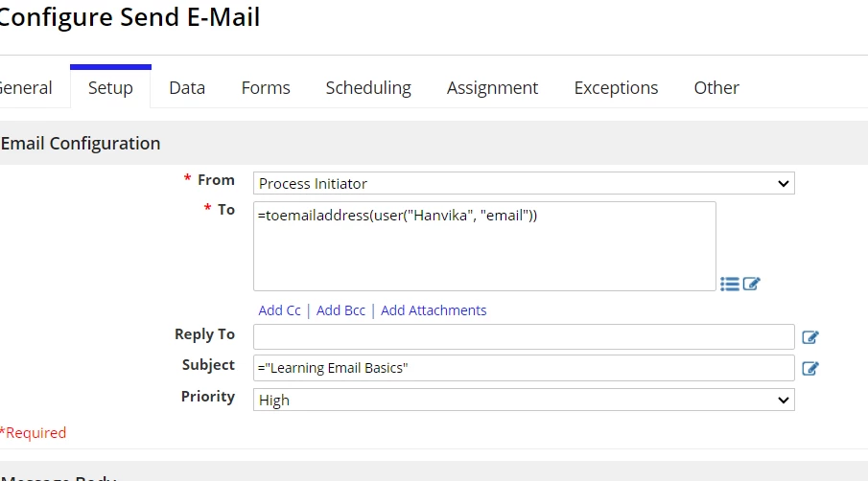The width and height of the screenshot is (868, 481).
Task: Open the Other tab
Action: (716, 88)
